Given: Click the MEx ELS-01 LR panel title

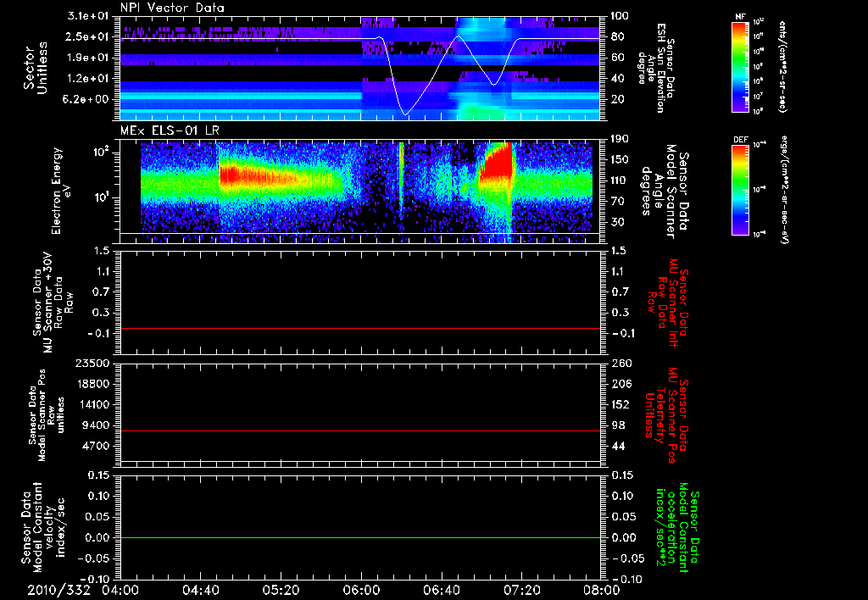Looking at the screenshot, I should [x=169, y=131].
